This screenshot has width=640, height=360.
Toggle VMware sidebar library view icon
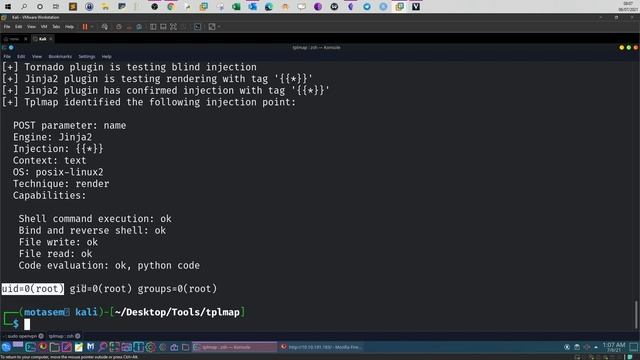[153, 27]
